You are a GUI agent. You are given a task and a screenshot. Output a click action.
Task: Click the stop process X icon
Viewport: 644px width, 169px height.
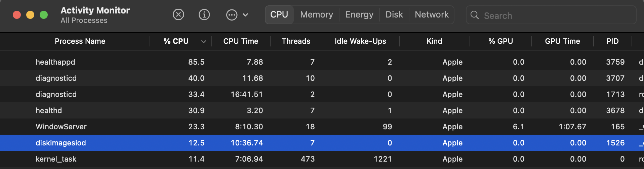[x=178, y=15]
